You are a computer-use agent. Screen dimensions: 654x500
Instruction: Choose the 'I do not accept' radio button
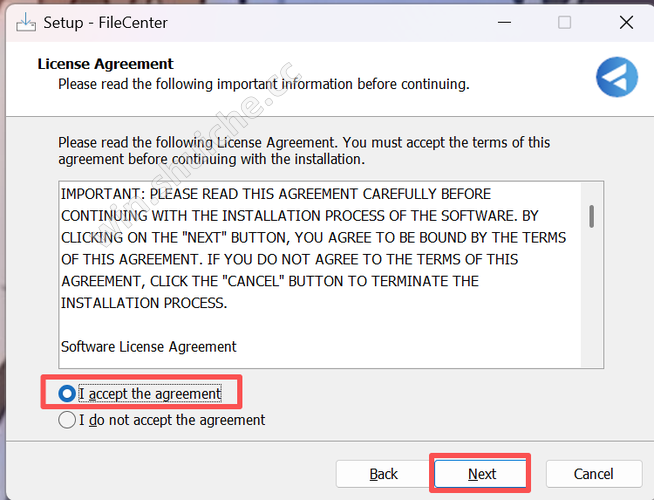pyautogui.click(x=67, y=420)
